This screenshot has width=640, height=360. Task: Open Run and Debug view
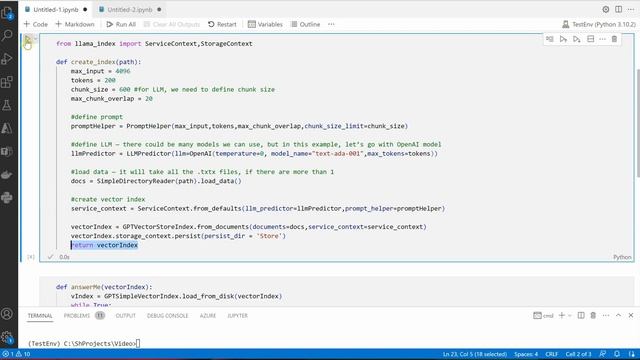7,59
